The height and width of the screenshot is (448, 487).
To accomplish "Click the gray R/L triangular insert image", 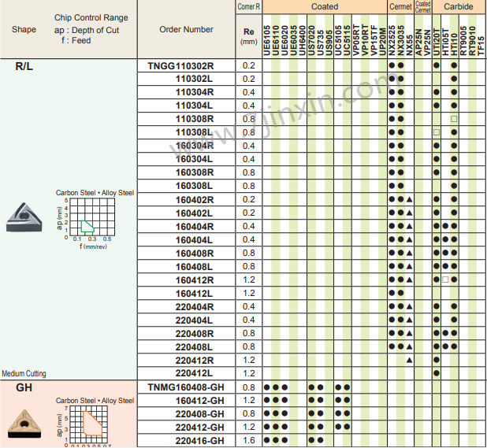I will pos(23,214).
